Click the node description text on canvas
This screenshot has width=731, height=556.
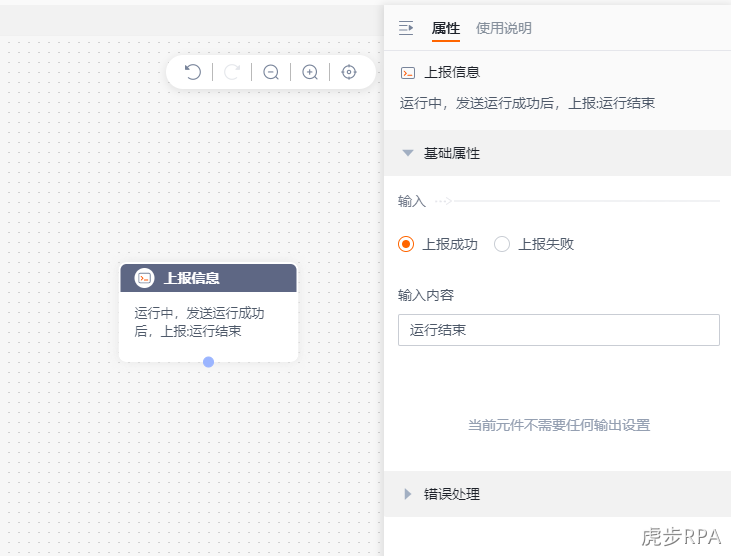tap(199, 322)
